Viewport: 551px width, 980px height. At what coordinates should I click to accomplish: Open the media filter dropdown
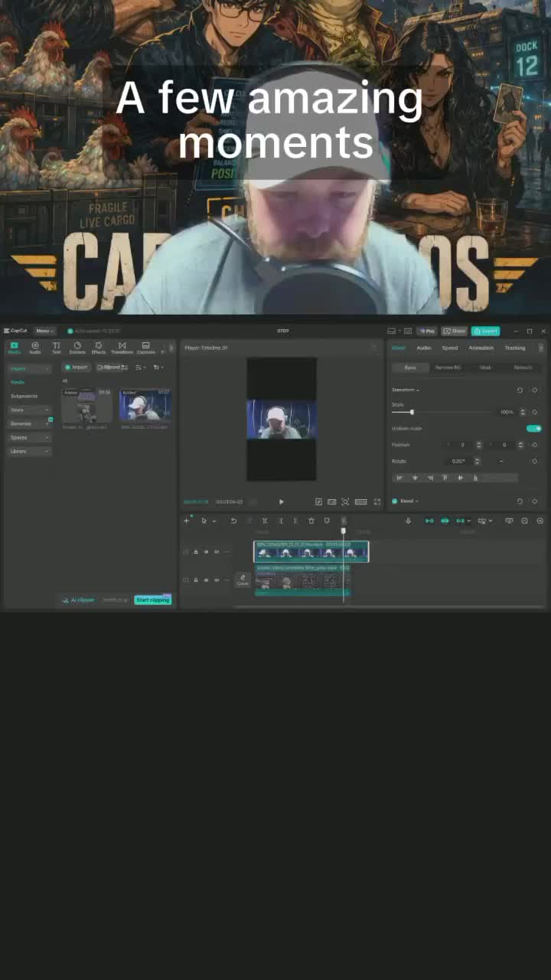tap(158, 367)
